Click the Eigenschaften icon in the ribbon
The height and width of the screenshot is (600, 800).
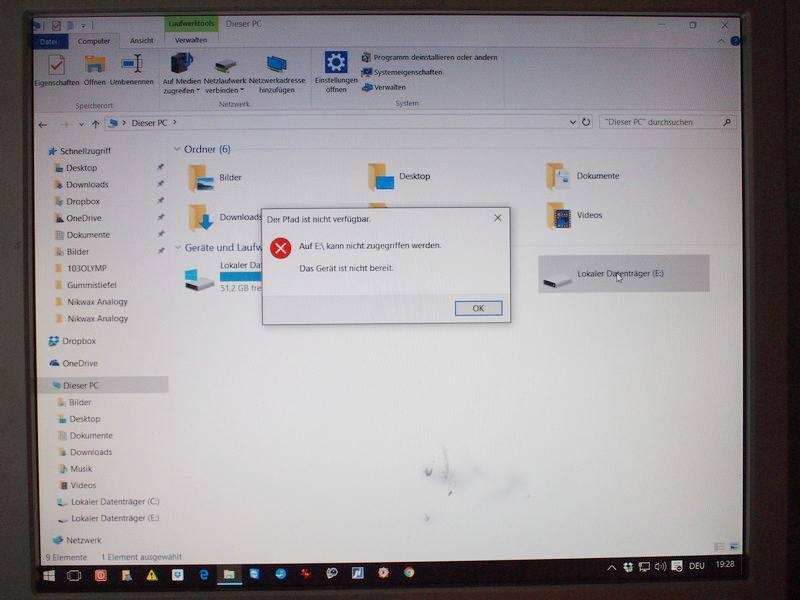(57, 65)
